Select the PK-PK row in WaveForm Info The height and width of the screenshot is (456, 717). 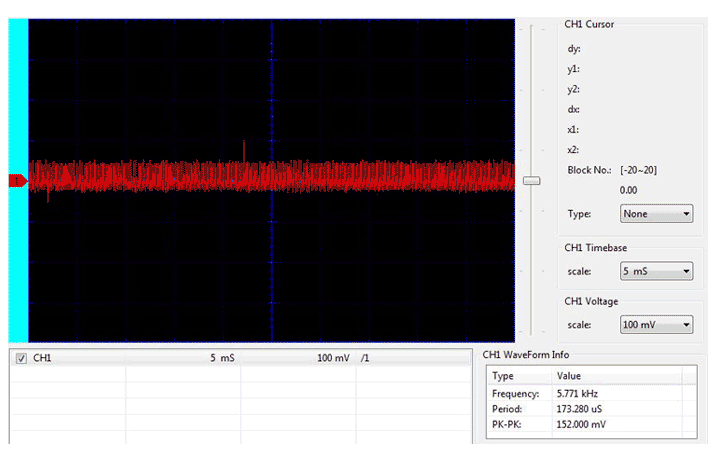pos(508,426)
